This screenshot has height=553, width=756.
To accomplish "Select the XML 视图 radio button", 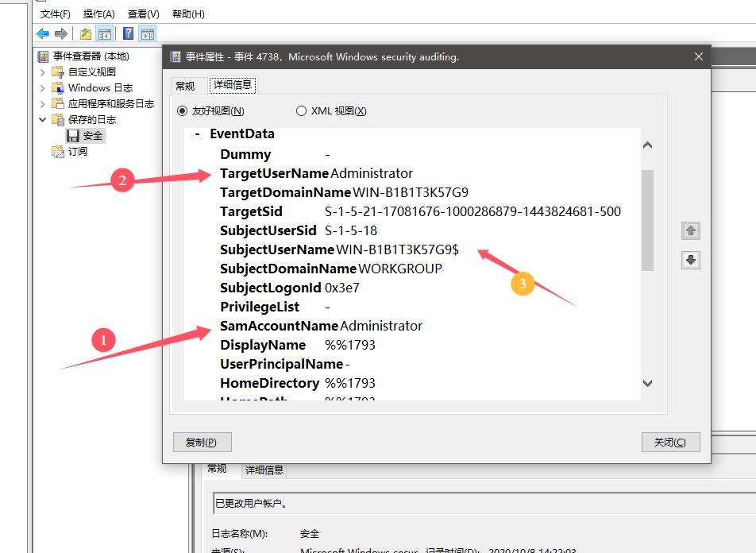I will (x=301, y=111).
